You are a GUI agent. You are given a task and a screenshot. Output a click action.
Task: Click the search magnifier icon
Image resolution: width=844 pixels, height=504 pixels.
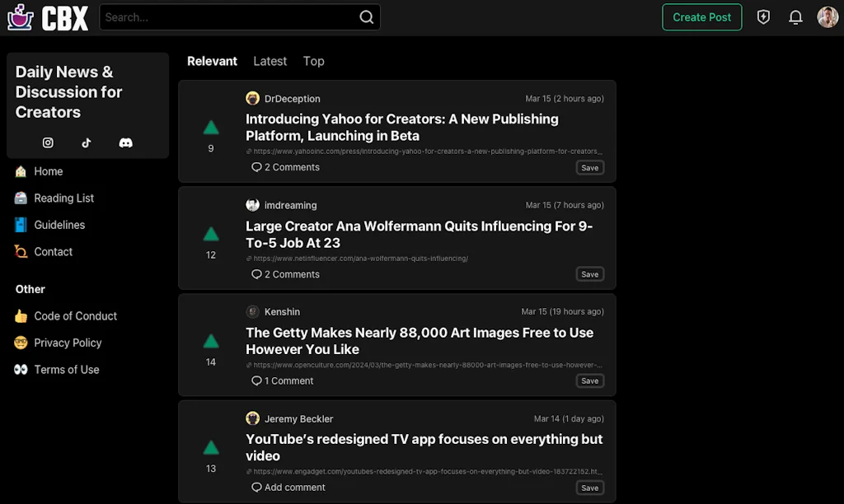[x=366, y=16]
